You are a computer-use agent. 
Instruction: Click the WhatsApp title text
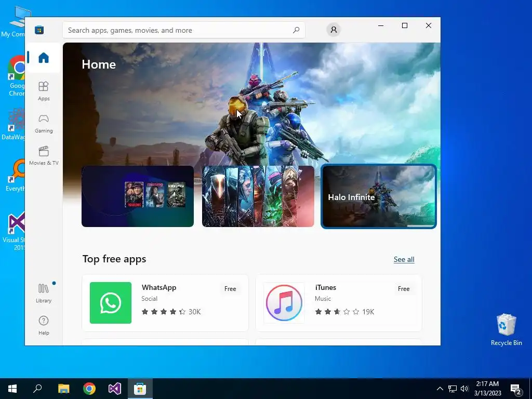[159, 287]
